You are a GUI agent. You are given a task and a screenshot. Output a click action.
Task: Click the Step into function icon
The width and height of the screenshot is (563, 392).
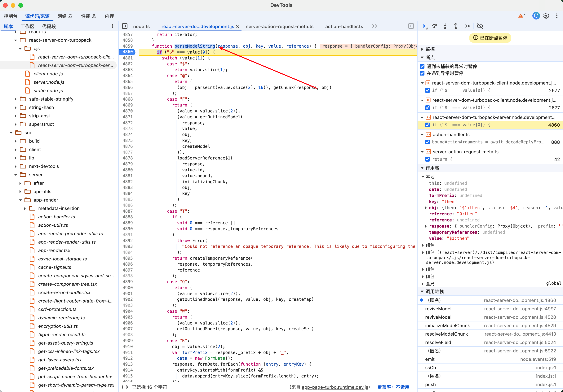pyautogui.click(x=445, y=26)
